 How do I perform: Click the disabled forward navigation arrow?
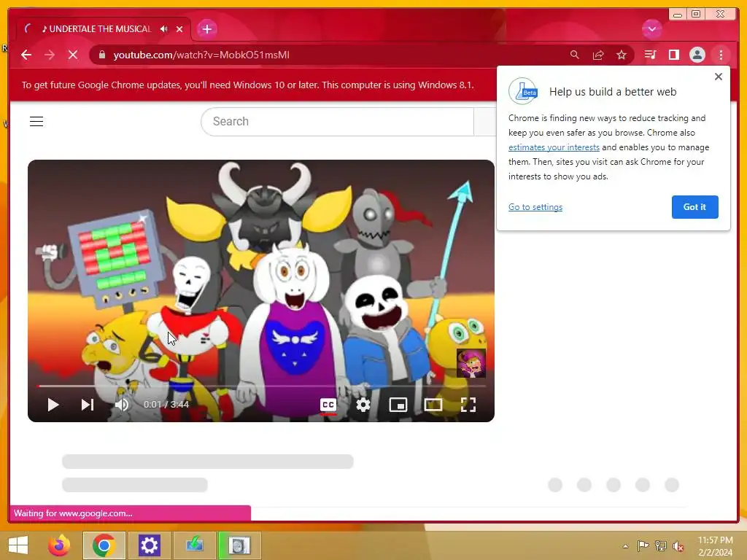pos(50,55)
